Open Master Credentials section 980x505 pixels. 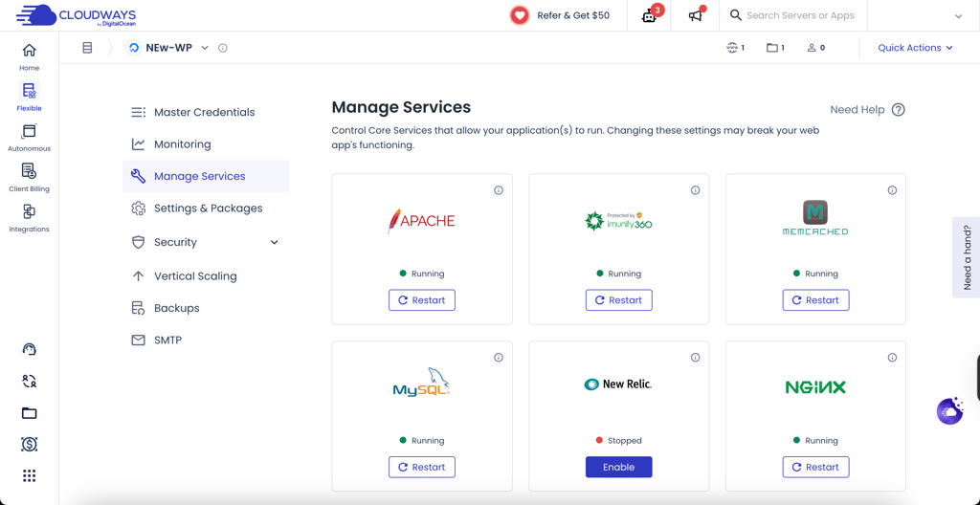[x=206, y=113]
